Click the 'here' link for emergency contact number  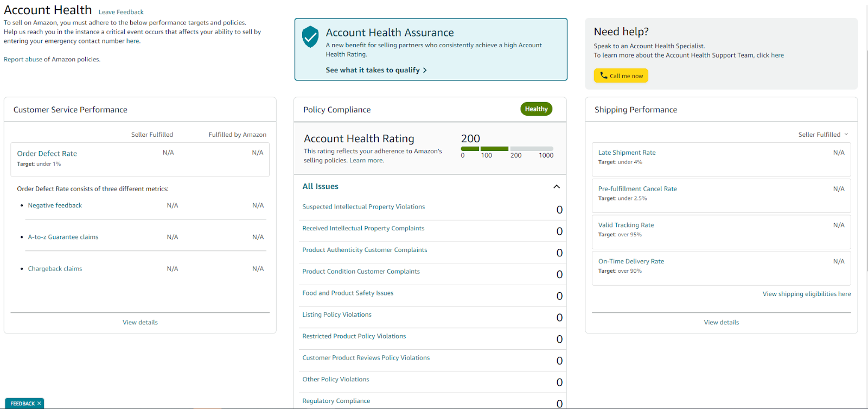coord(133,41)
